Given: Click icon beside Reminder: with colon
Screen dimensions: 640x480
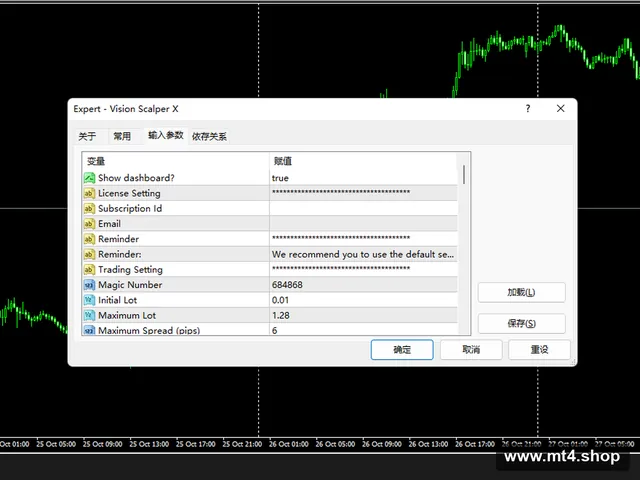Looking at the screenshot, I should click(89, 254).
